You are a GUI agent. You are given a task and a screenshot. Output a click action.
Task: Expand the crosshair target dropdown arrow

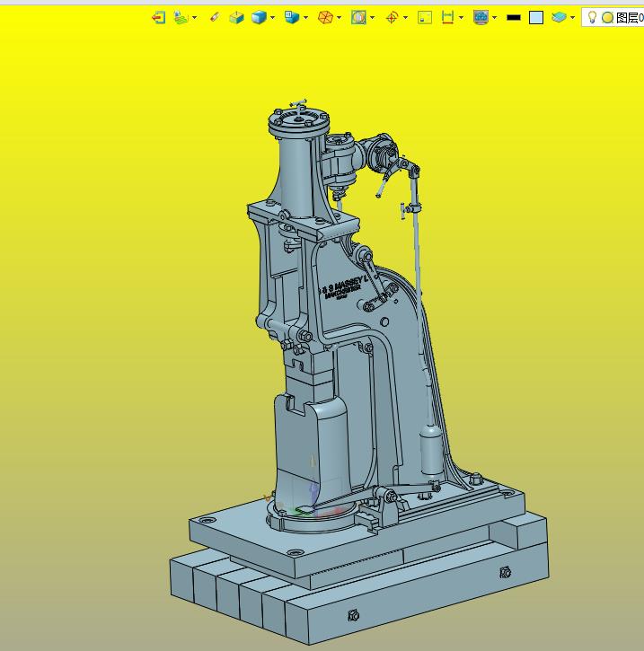[x=405, y=18]
